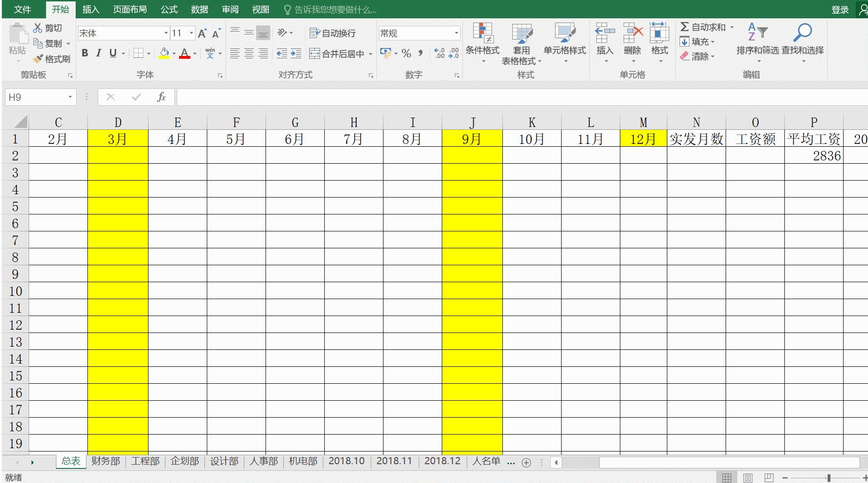Switch to the Page Layout (页面布局) tab
868x483 pixels.
click(x=130, y=9)
